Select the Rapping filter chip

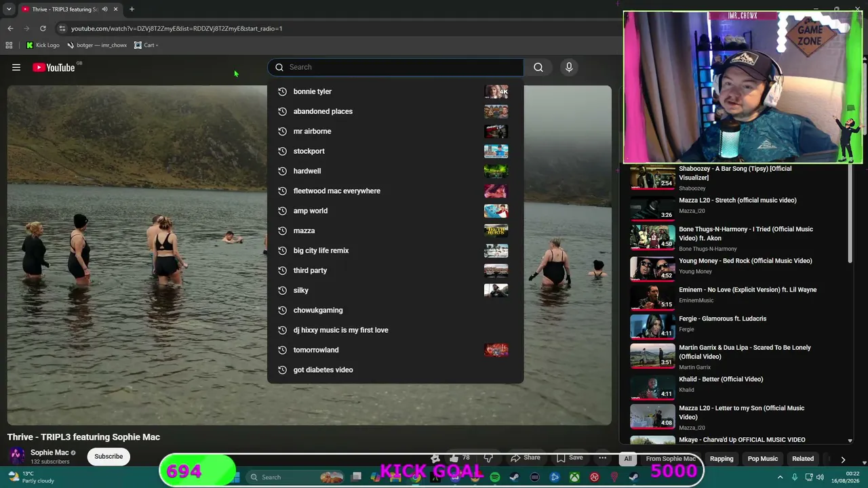click(722, 459)
